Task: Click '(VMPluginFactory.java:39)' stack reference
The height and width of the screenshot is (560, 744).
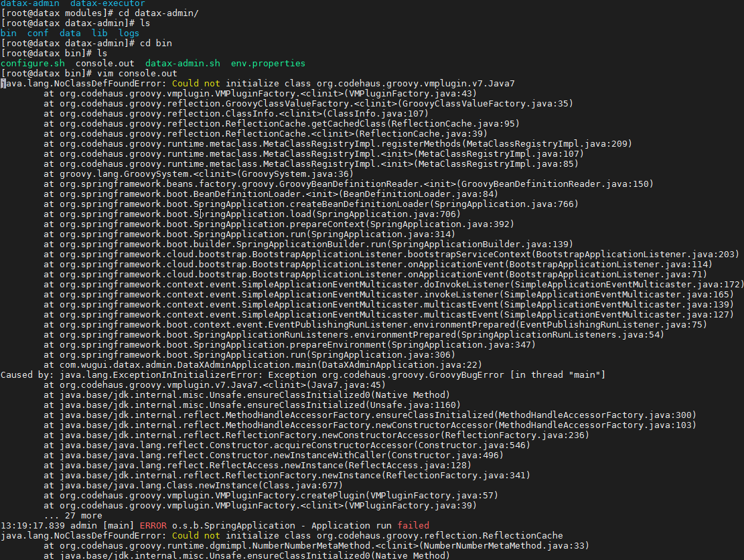Action: coord(411,506)
